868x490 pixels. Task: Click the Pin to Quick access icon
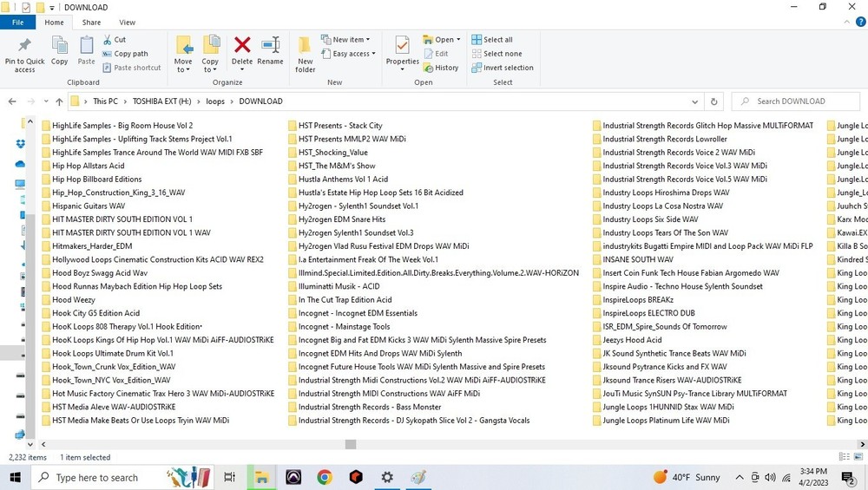(x=24, y=45)
